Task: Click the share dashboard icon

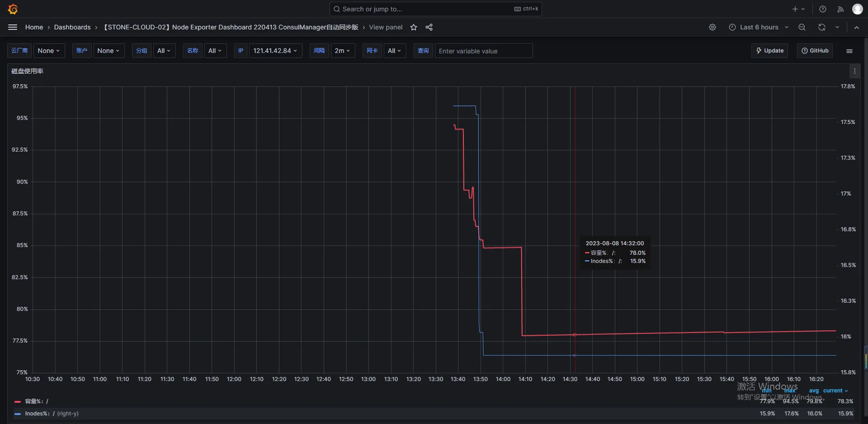Action: coord(429,27)
